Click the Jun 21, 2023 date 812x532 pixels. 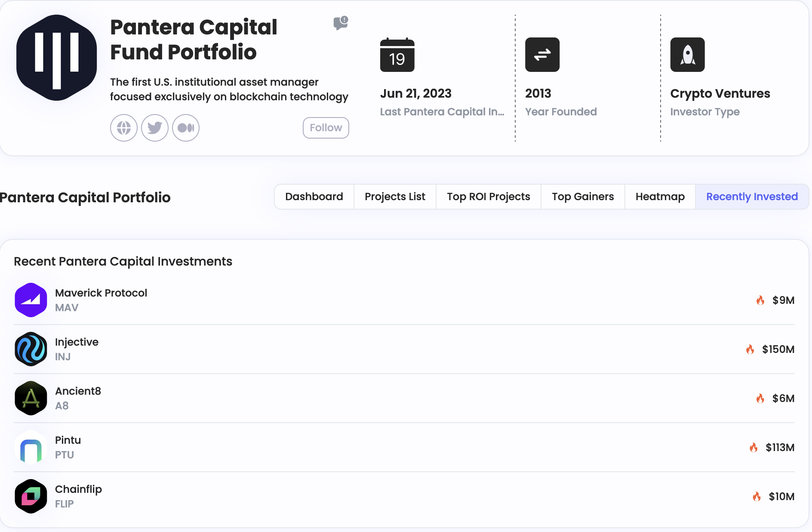[416, 93]
